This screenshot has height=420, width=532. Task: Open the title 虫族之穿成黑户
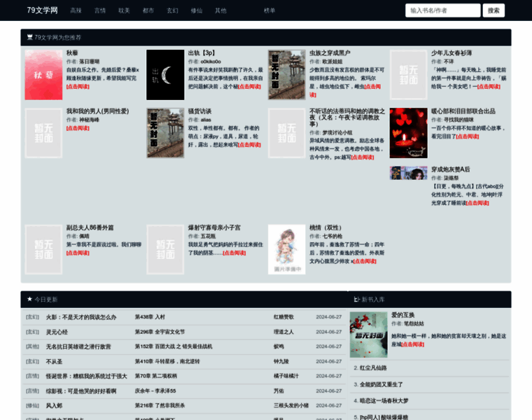click(330, 53)
